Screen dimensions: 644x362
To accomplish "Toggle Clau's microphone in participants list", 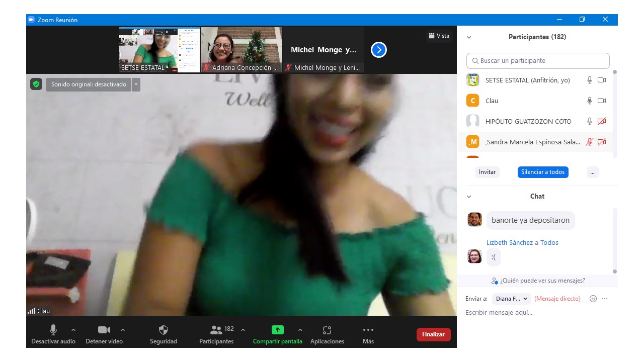I will tap(590, 101).
